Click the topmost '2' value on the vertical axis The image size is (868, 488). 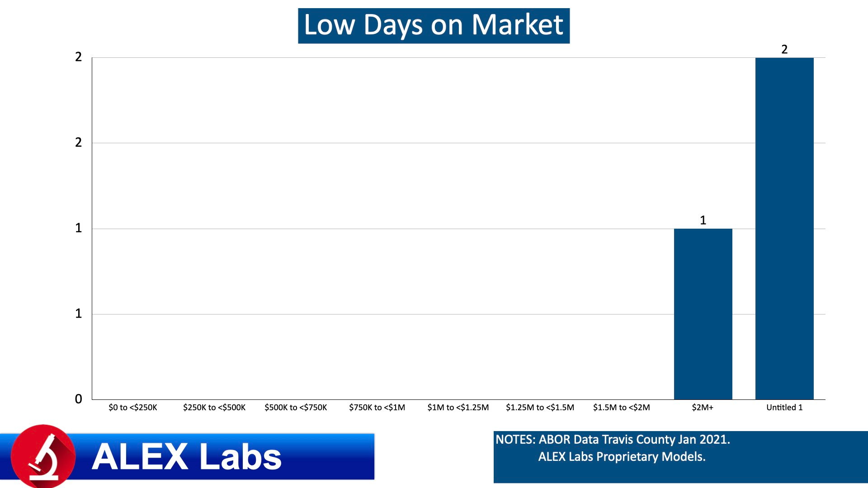(x=78, y=56)
